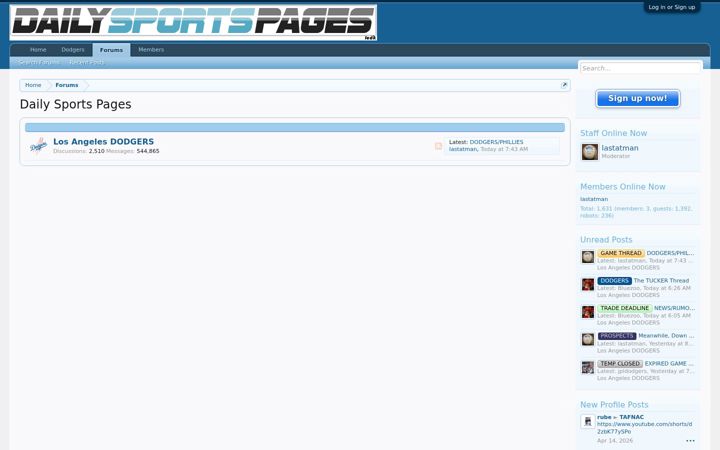Open the Unread Posts heading link

(606, 240)
